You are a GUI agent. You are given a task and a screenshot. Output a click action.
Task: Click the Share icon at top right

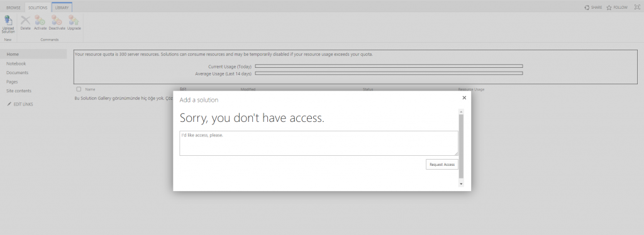(587, 8)
